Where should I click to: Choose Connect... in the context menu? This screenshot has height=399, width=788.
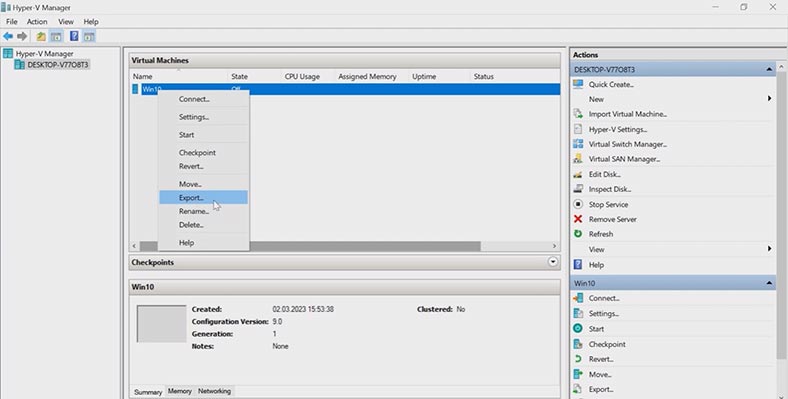click(203, 99)
